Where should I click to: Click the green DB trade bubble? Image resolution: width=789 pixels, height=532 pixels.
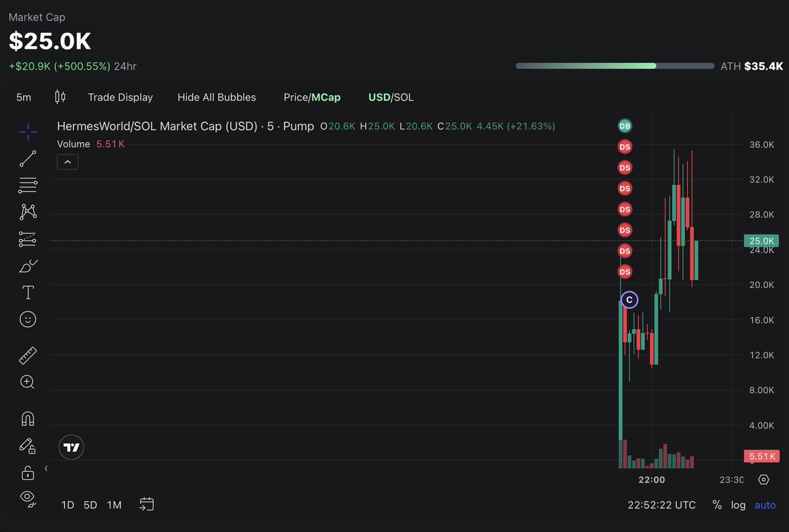click(625, 126)
